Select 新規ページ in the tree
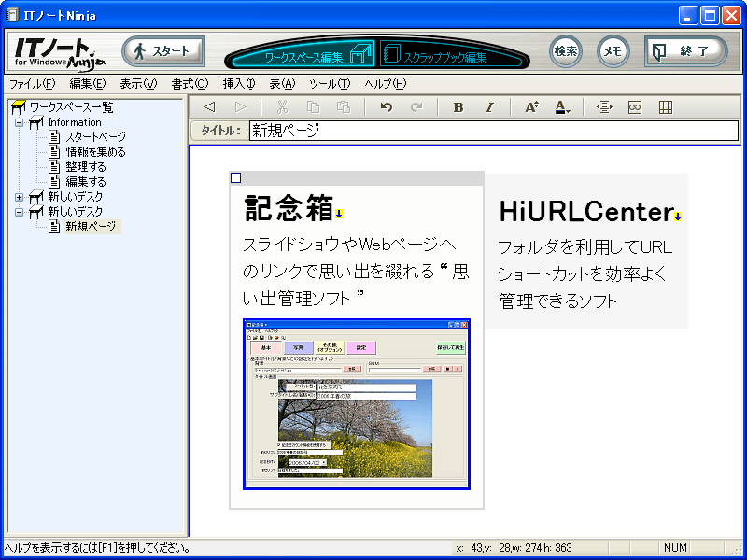Screen dimensions: 747x560 (x=92, y=226)
